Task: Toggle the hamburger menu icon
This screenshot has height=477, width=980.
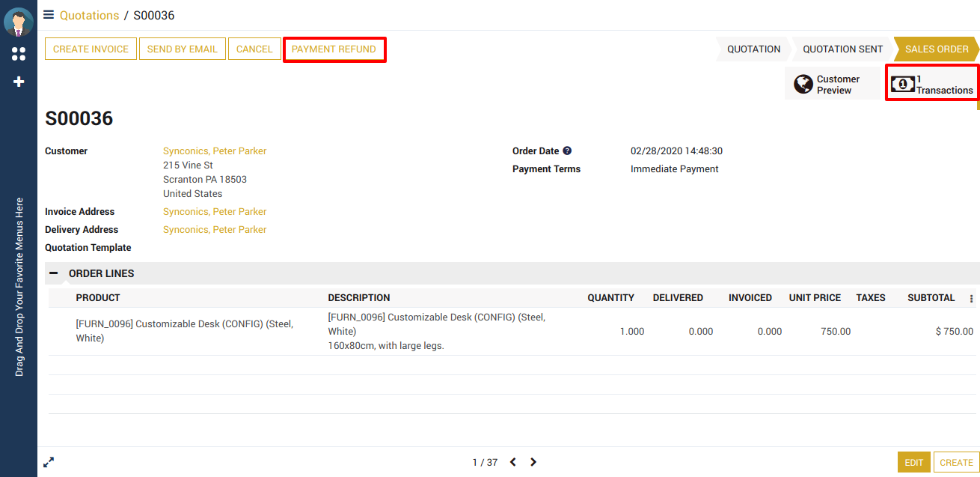Action: click(x=49, y=15)
